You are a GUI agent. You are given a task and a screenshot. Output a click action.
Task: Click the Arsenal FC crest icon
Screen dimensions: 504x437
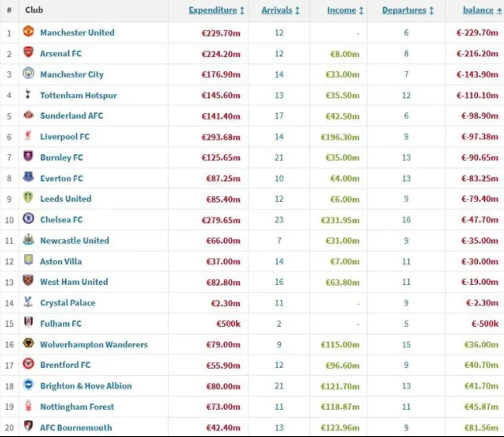point(28,53)
